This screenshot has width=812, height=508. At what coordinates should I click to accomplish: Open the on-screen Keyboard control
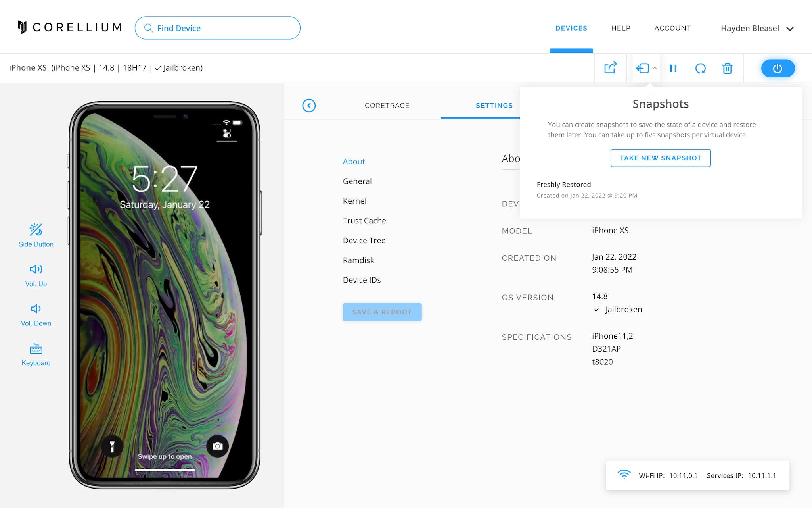[36, 354]
